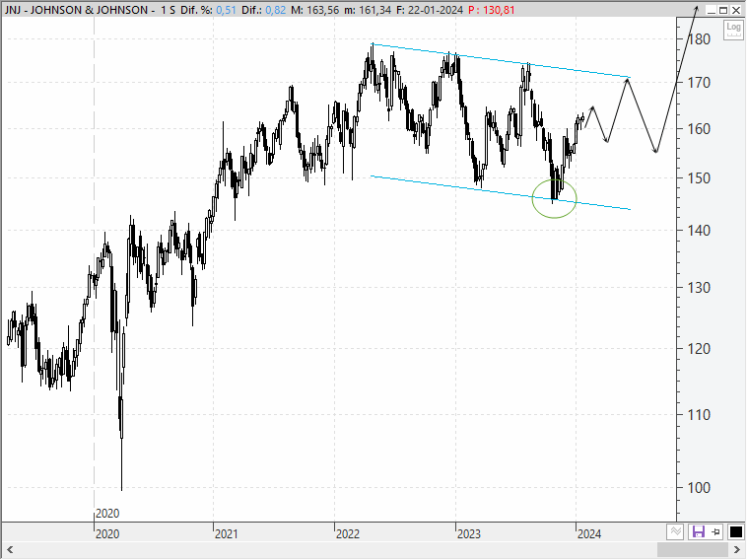Image resolution: width=747 pixels, height=560 pixels.
Task: Click the red 'P : 130,81' value
Action: click(492, 10)
